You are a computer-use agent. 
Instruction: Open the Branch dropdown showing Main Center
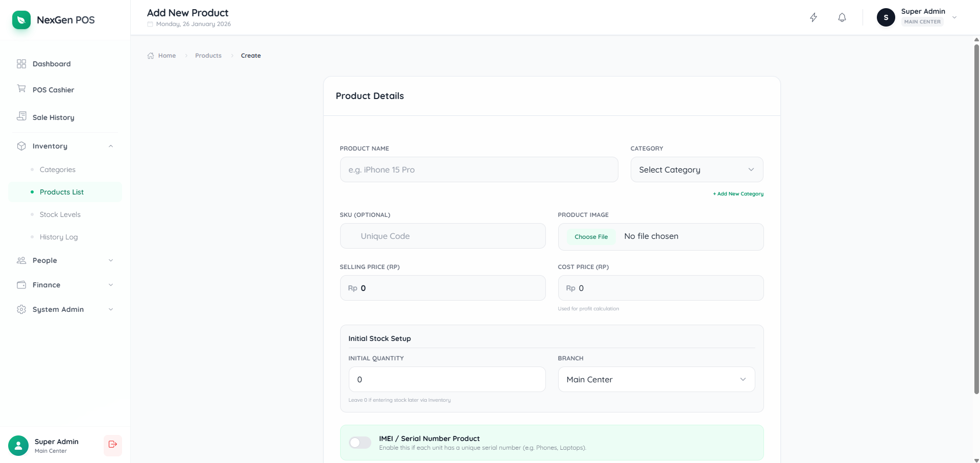(x=656, y=379)
